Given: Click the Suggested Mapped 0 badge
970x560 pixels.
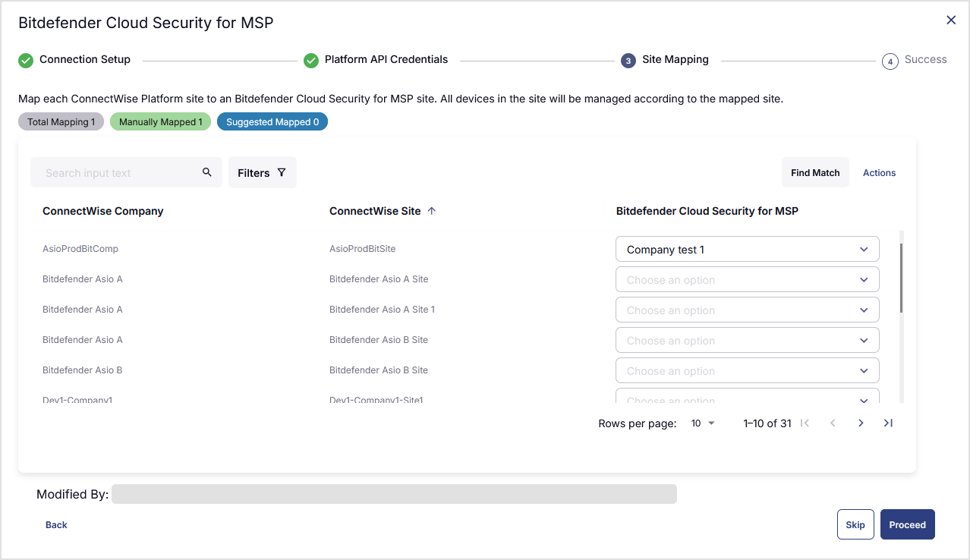Looking at the screenshot, I should pyautogui.click(x=272, y=121).
